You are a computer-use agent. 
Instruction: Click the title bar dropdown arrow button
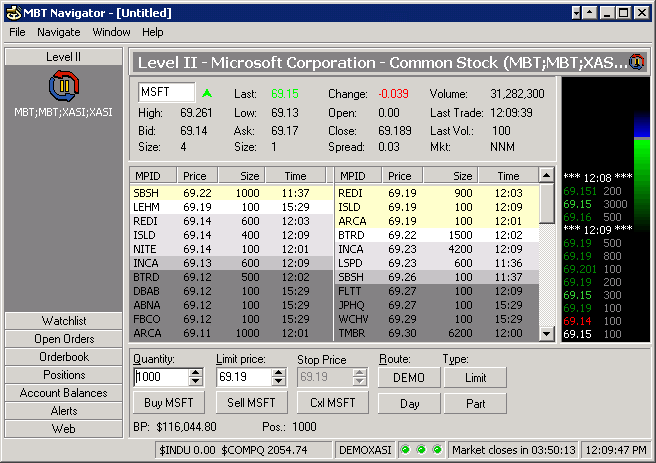click(x=576, y=13)
